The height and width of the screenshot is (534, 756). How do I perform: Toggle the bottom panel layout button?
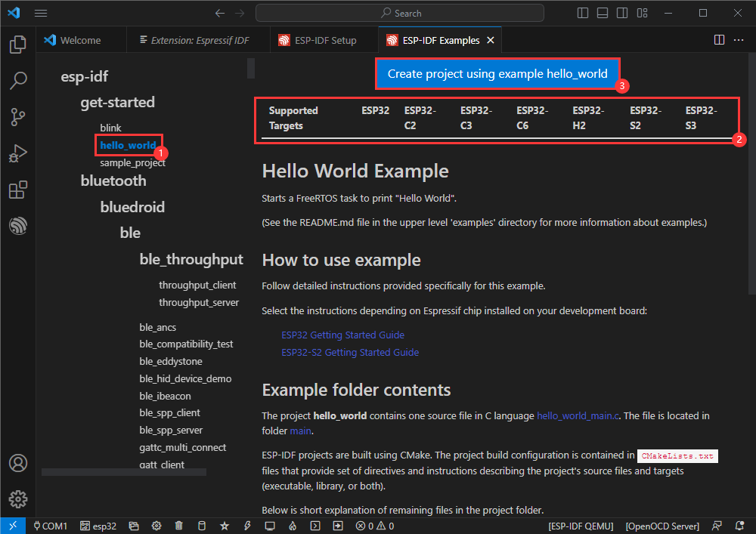[x=602, y=13]
